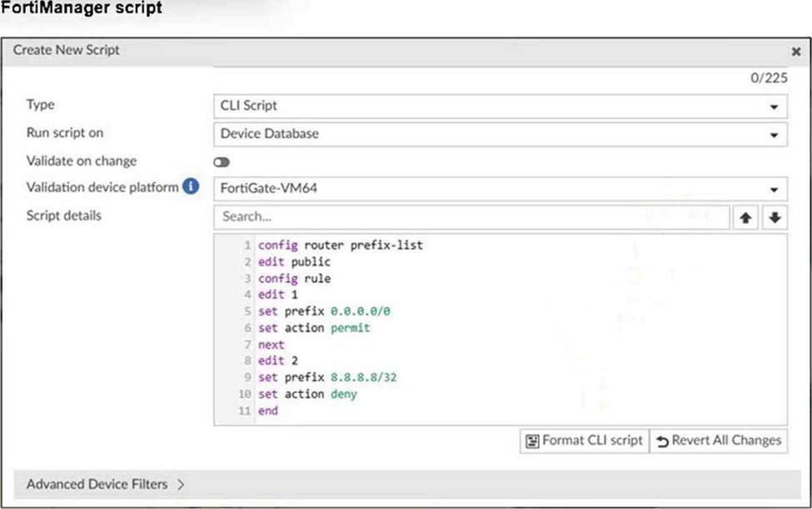The width and height of the screenshot is (812, 509).
Task: Toggle the Validate on change switch
Action: 222,162
